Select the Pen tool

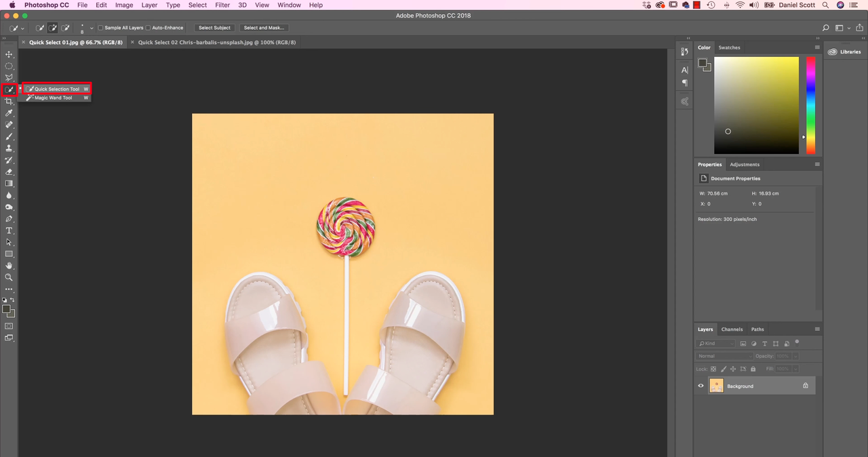tap(9, 219)
